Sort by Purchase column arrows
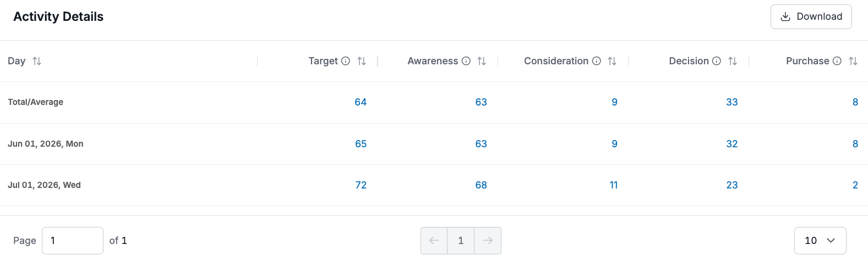The image size is (868, 261). pos(853,61)
